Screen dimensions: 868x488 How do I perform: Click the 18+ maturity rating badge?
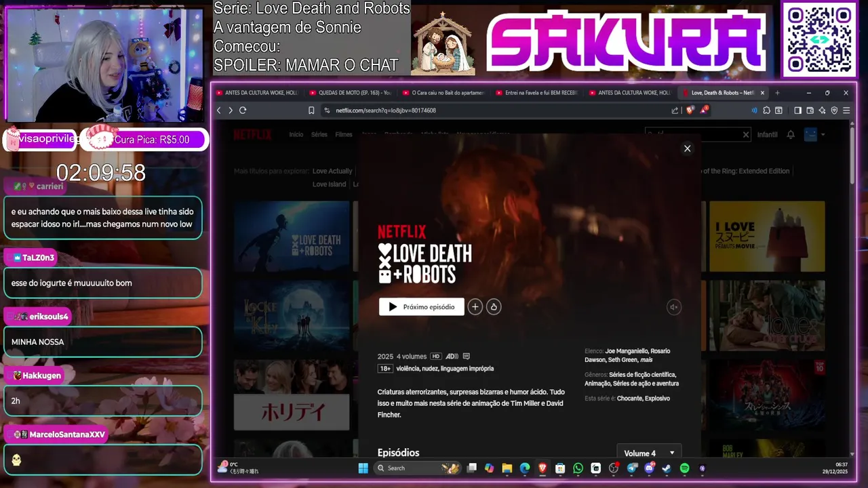pos(385,369)
